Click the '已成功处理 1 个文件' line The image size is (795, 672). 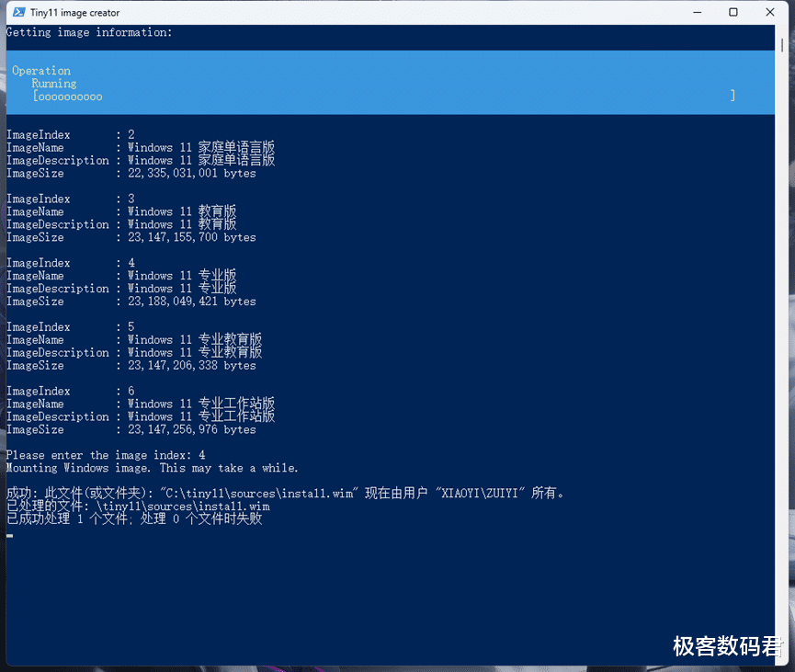[134, 518]
